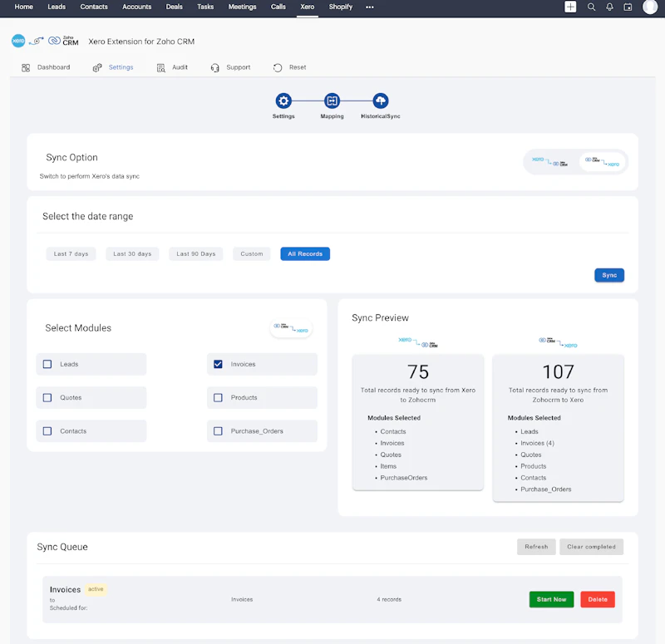665x644 pixels.
Task: Select the Mapping step circle
Action: (x=332, y=101)
